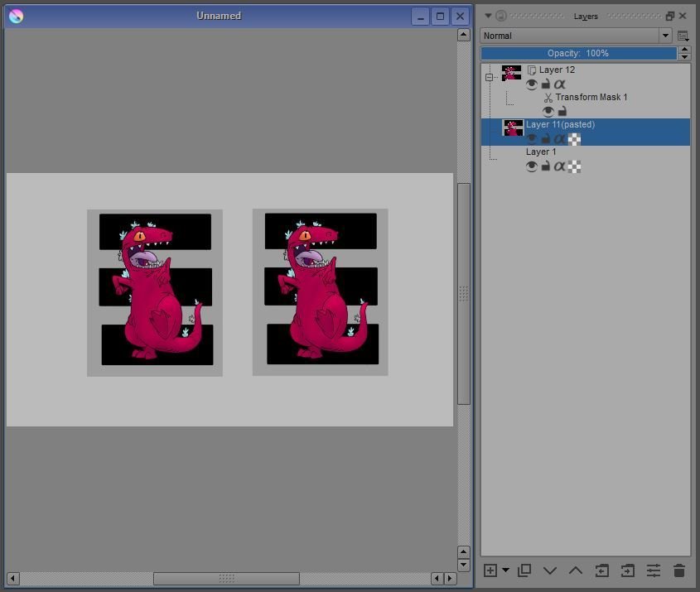Viewport: 700px width, 592px height.
Task: Click the scissors icon of Transform Mask 1
Action: click(x=548, y=97)
